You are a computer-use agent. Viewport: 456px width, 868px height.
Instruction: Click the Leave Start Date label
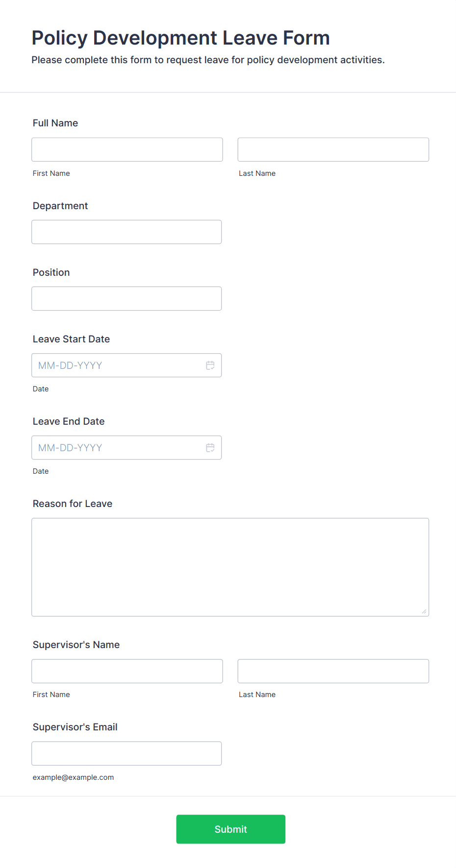tap(71, 339)
